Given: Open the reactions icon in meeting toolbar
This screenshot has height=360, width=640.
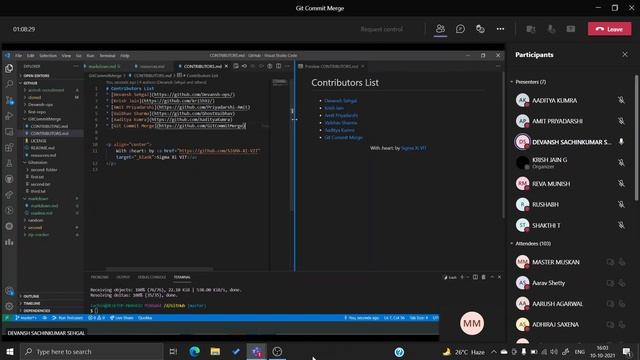Looking at the screenshot, I should (480, 29).
